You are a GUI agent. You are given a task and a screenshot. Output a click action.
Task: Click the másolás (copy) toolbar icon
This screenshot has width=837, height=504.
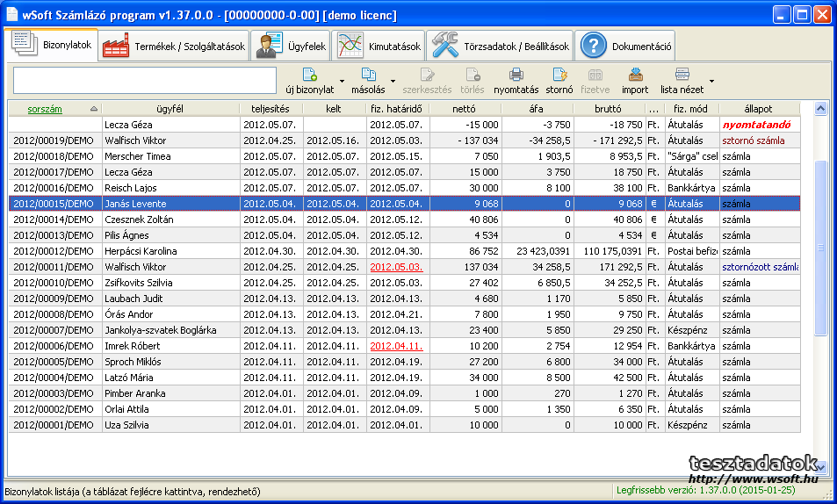(368, 75)
